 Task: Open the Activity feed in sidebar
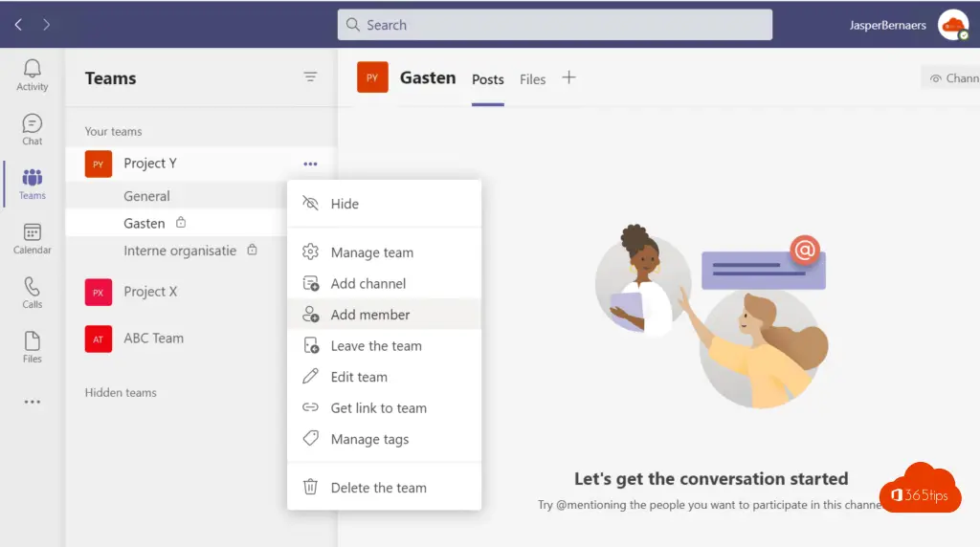(32, 75)
